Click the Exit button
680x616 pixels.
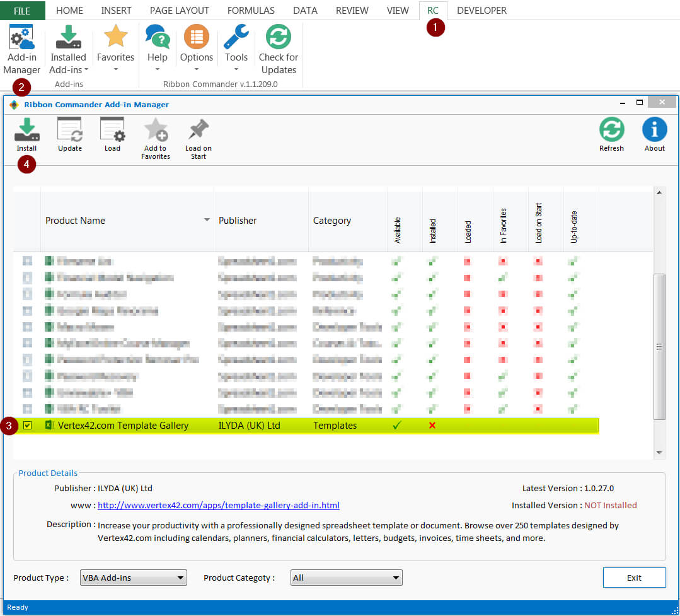click(635, 578)
